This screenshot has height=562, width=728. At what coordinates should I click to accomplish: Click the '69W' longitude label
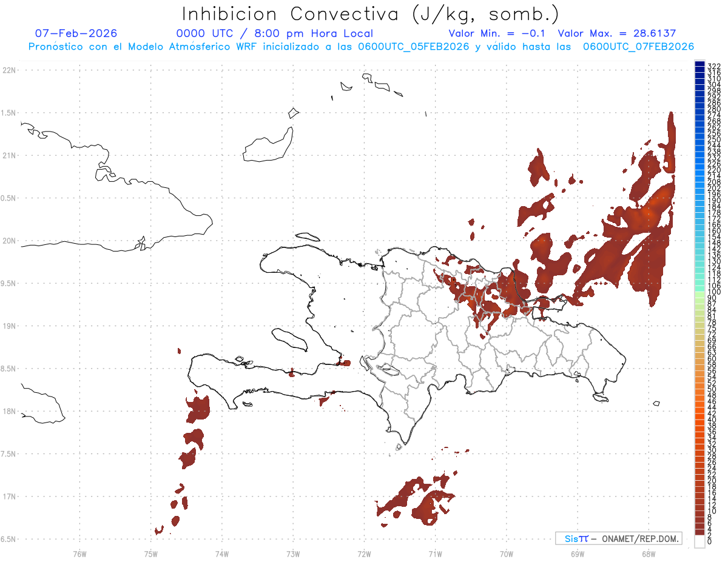[578, 553]
